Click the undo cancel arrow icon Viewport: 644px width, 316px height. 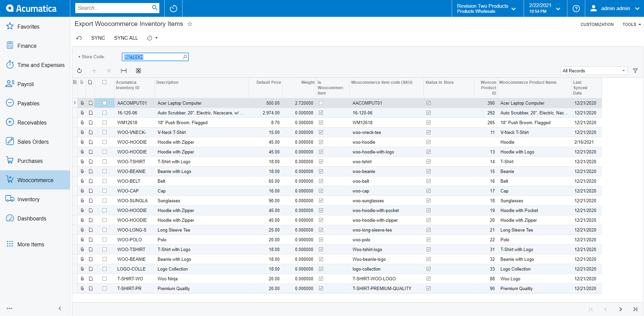click(x=79, y=38)
